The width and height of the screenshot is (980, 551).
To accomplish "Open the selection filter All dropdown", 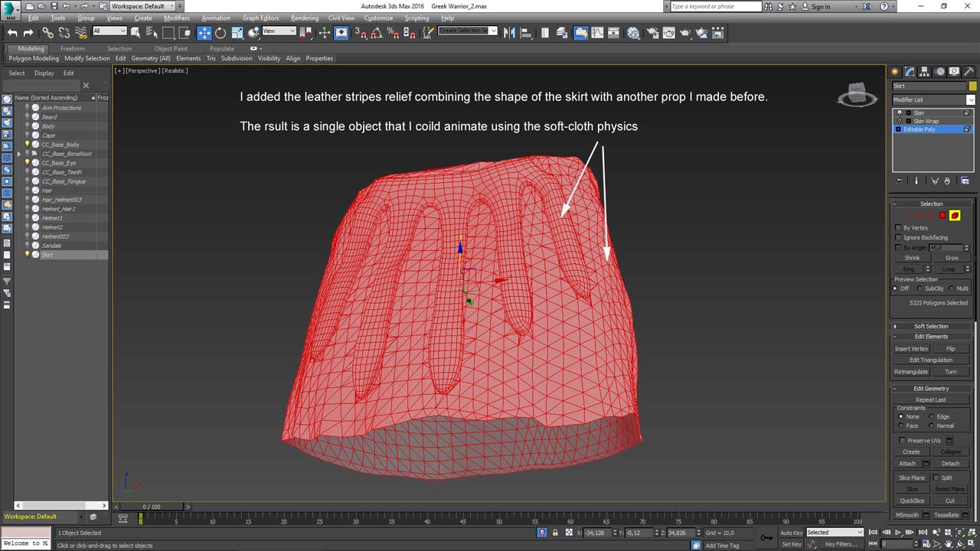I will [109, 31].
